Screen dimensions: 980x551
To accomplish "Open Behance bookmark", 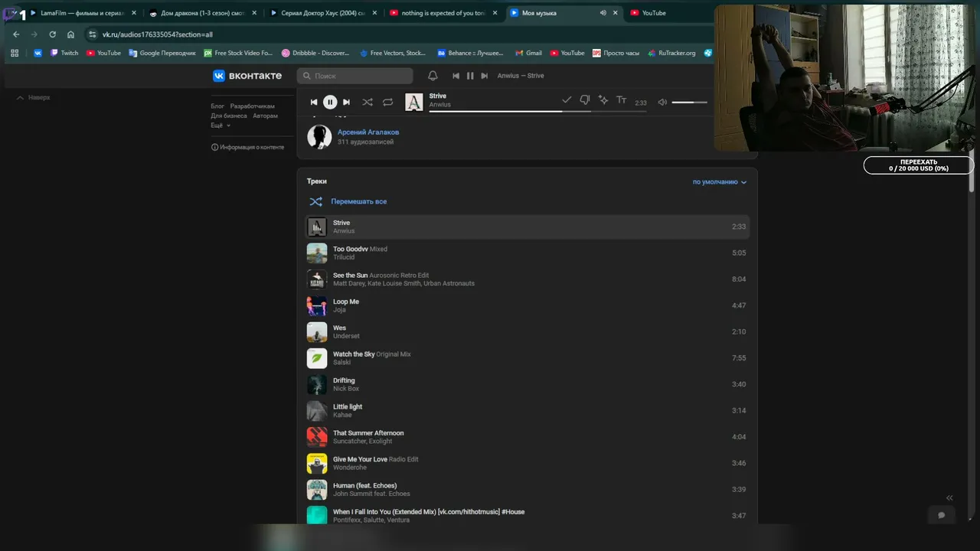I will pos(470,53).
